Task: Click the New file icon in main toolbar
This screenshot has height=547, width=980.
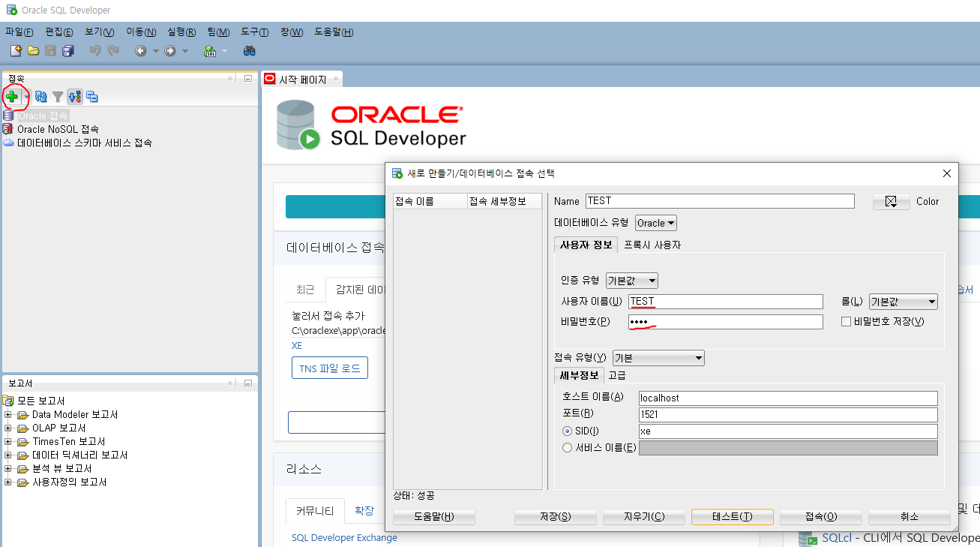Action: pos(16,51)
